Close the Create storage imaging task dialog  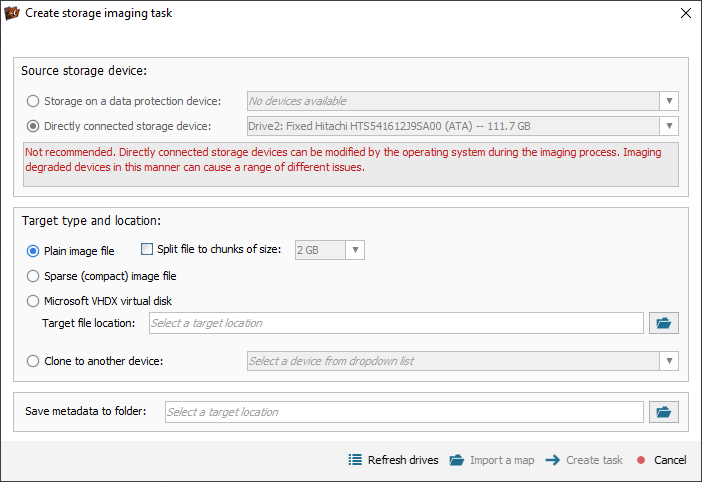685,13
